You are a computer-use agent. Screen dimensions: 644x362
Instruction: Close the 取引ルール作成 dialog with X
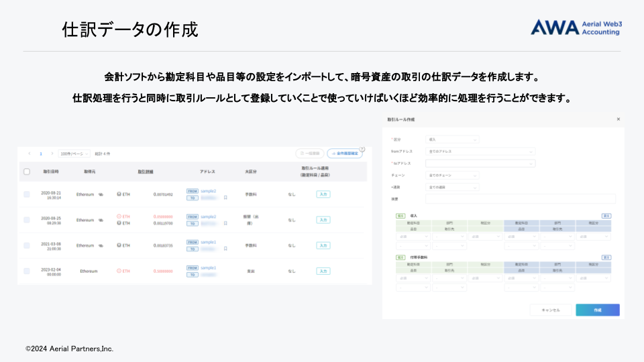(x=618, y=119)
